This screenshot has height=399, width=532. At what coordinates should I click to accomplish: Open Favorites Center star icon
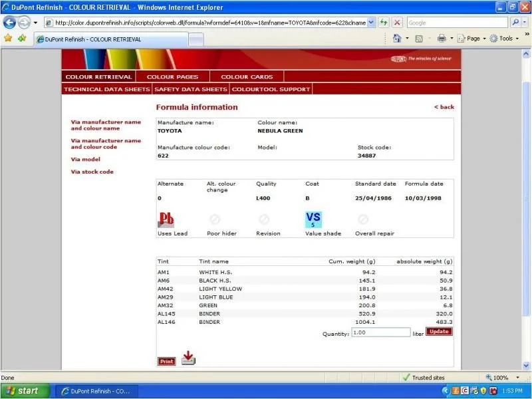[x=8, y=39]
